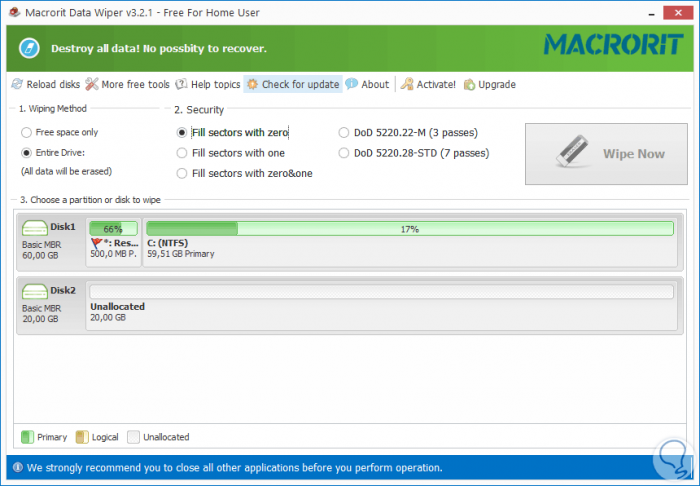The image size is (700, 486).
Task: Click the Destroy all data banner text
Action: [x=158, y=49]
